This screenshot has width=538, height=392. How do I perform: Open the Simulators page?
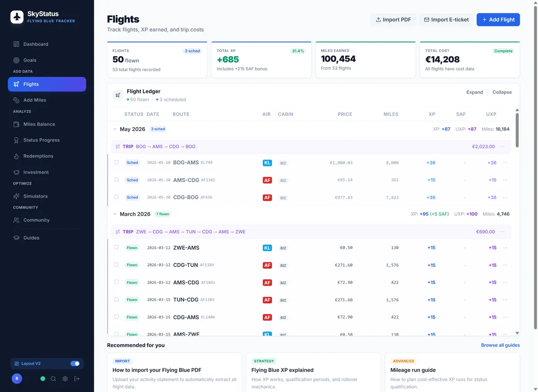36,196
